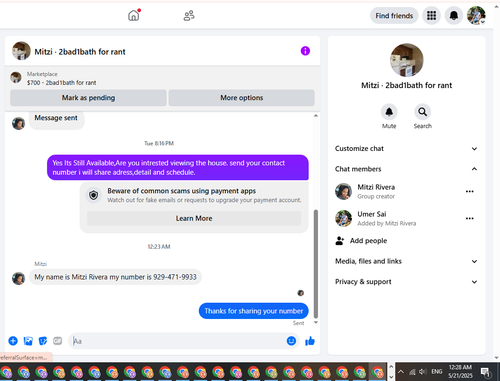
Task: Click the taskbar overflow scroll up arrow
Action: point(391,366)
